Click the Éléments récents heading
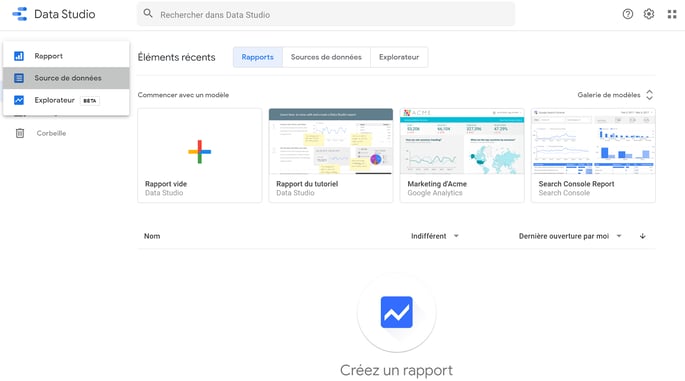685x381 pixels. tap(176, 57)
